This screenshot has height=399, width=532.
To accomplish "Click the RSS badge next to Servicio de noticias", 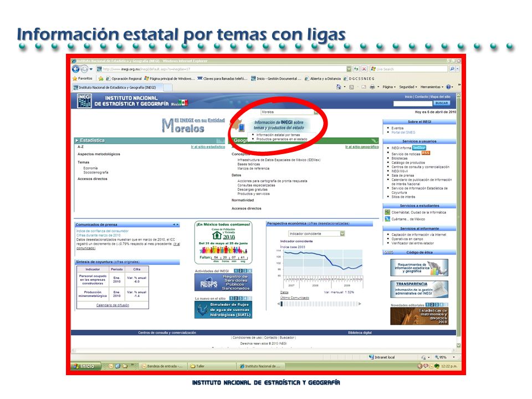I will click(426, 153).
